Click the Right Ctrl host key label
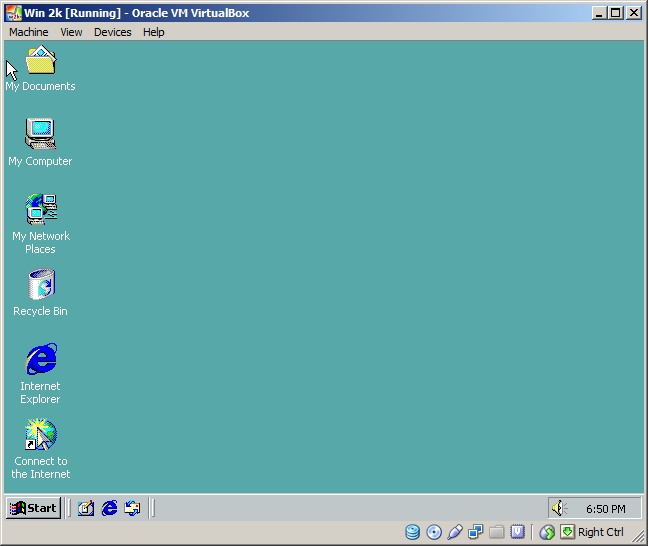 pos(600,532)
